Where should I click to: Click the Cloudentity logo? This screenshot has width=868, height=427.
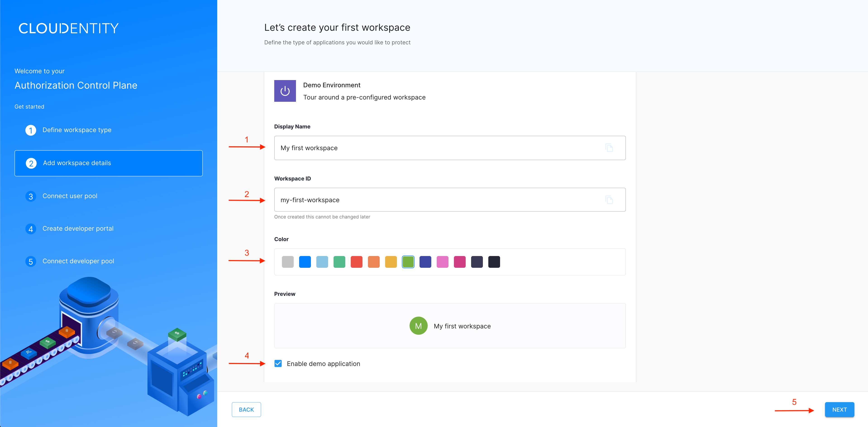[68, 28]
